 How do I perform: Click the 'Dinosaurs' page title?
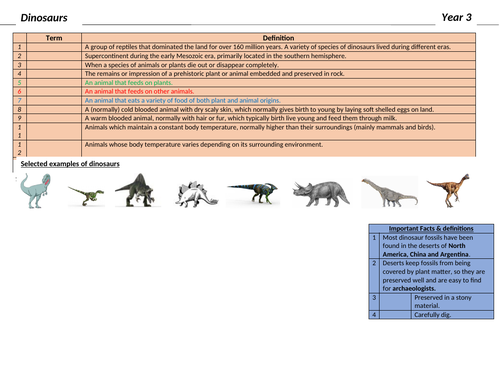(x=44, y=18)
